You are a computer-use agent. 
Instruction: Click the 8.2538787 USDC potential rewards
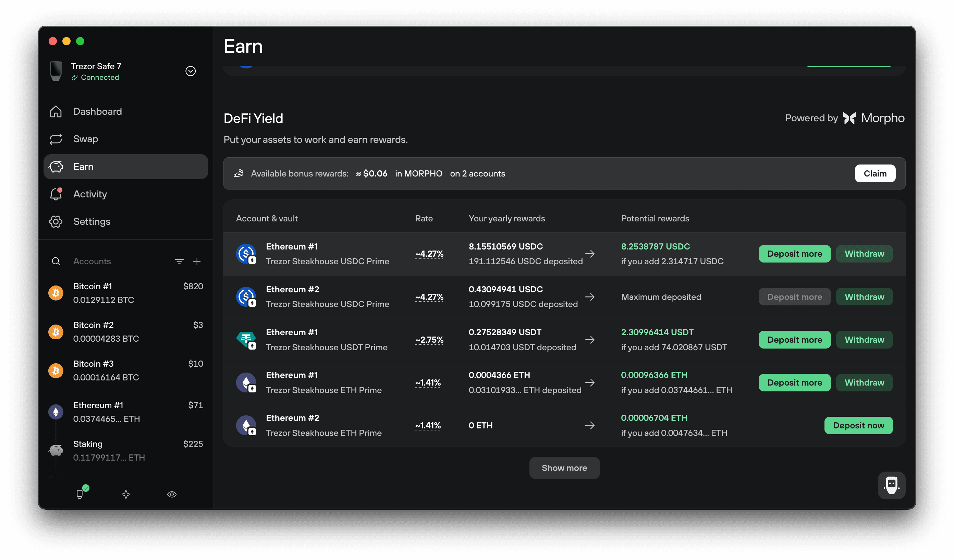[x=655, y=246]
